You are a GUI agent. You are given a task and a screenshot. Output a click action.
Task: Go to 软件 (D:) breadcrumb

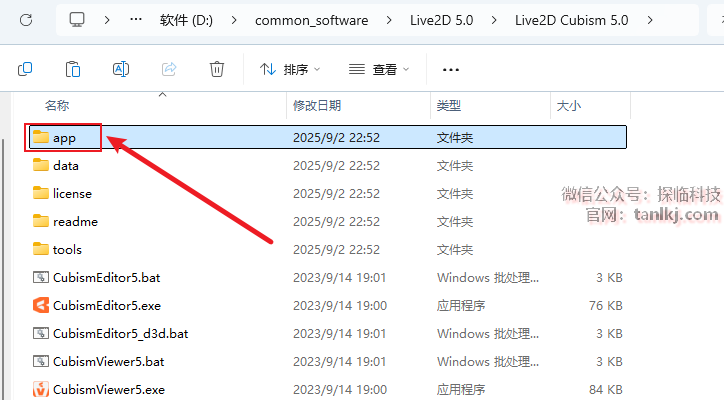pos(186,20)
